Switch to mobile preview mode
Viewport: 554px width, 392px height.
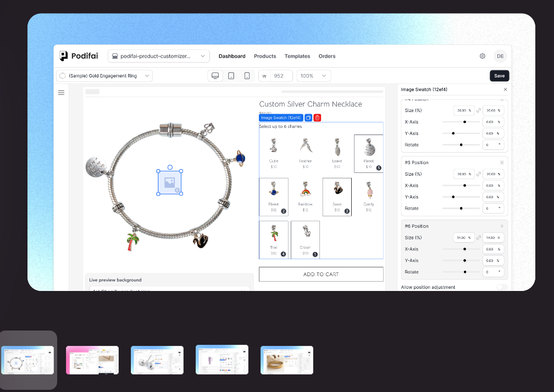pos(247,76)
